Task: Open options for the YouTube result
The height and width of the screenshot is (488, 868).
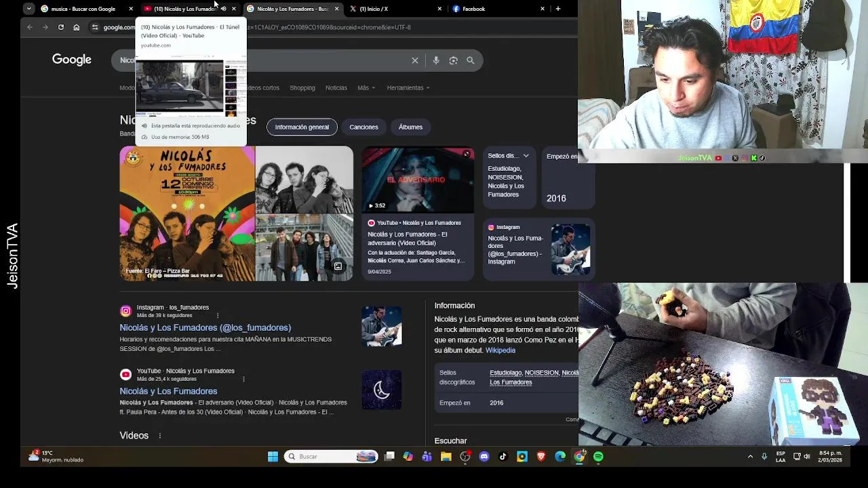Action: [x=243, y=379]
